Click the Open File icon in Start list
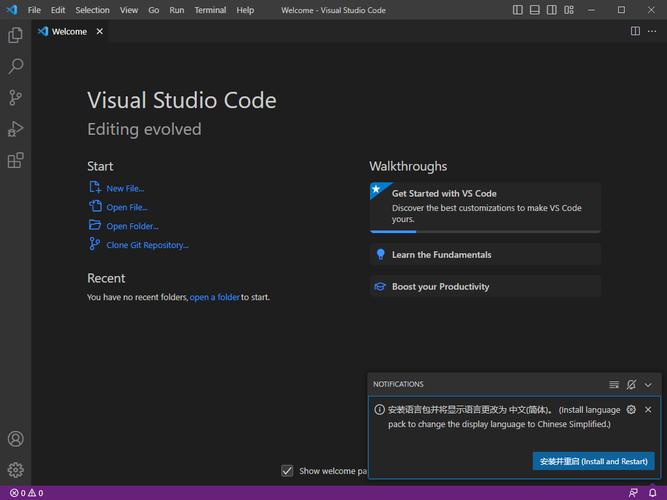 pyautogui.click(x=95, y=206)
